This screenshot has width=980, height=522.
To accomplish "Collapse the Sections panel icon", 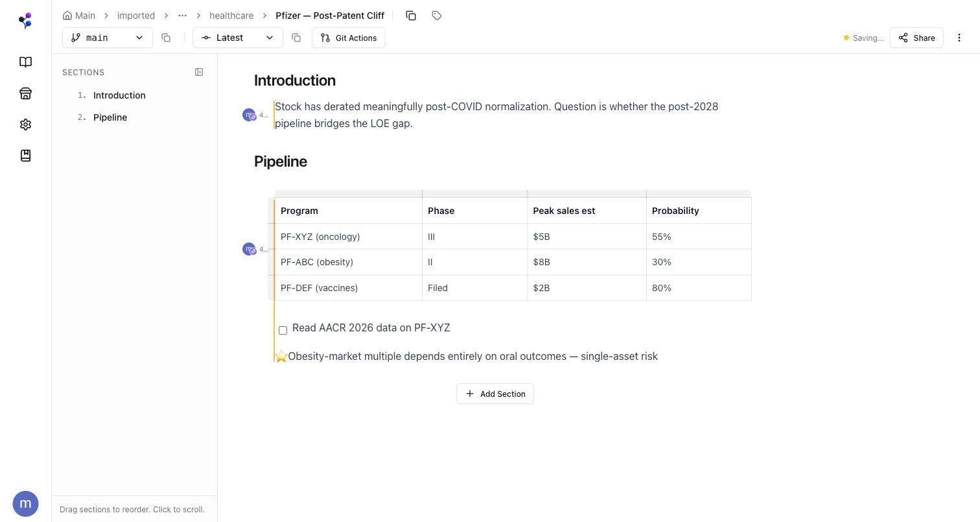I will click(199, 72).
